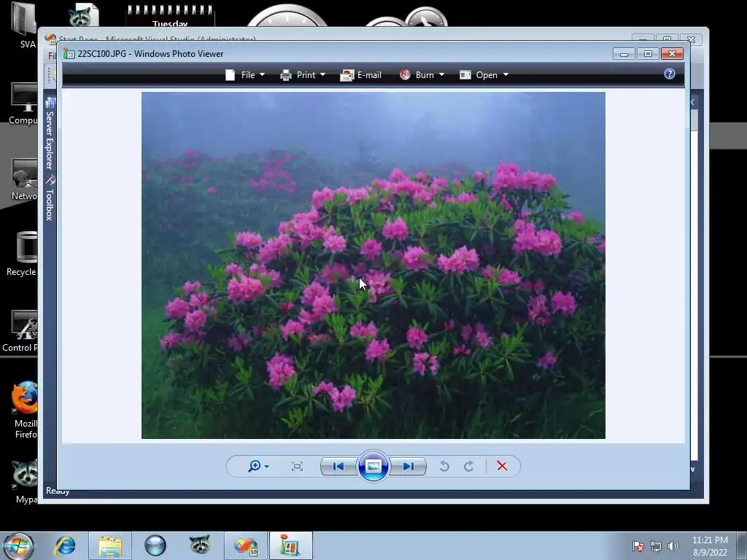Click the Actual size button

point(298,466)
